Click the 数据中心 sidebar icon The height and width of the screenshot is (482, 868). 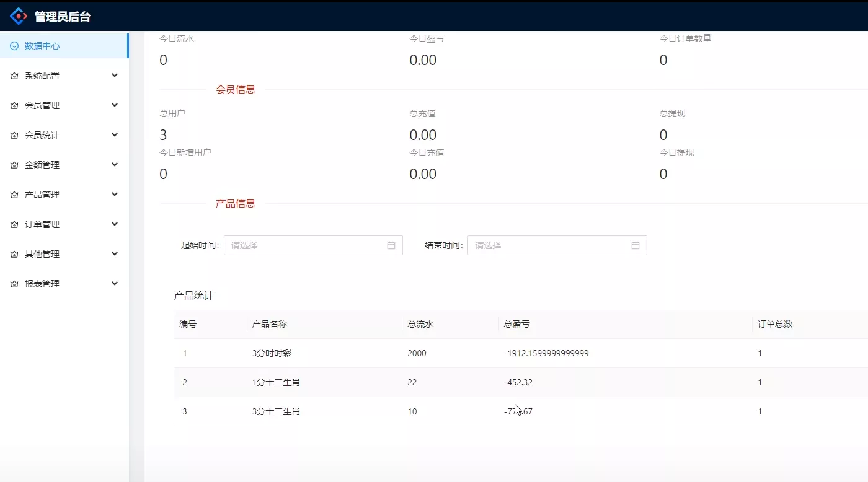14,45
